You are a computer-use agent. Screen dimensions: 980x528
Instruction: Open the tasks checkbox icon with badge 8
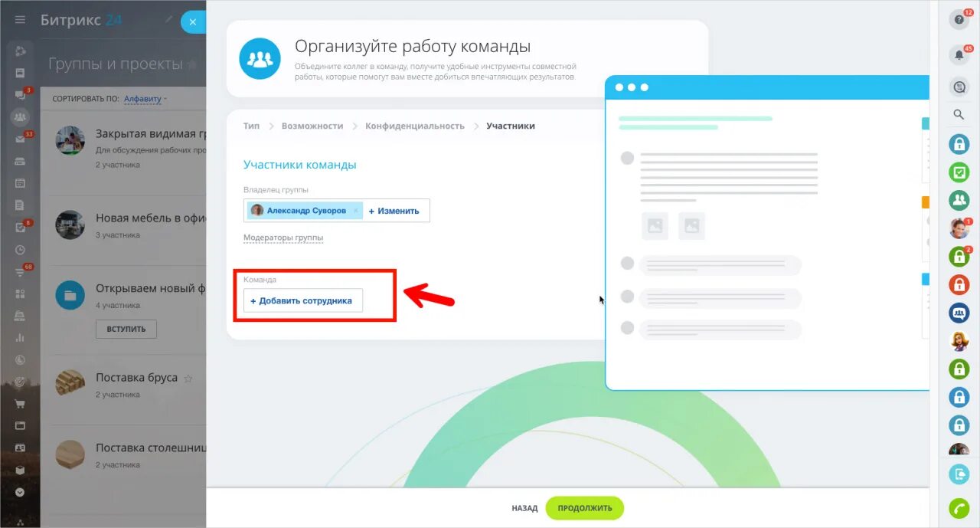(x=21, y=228)
